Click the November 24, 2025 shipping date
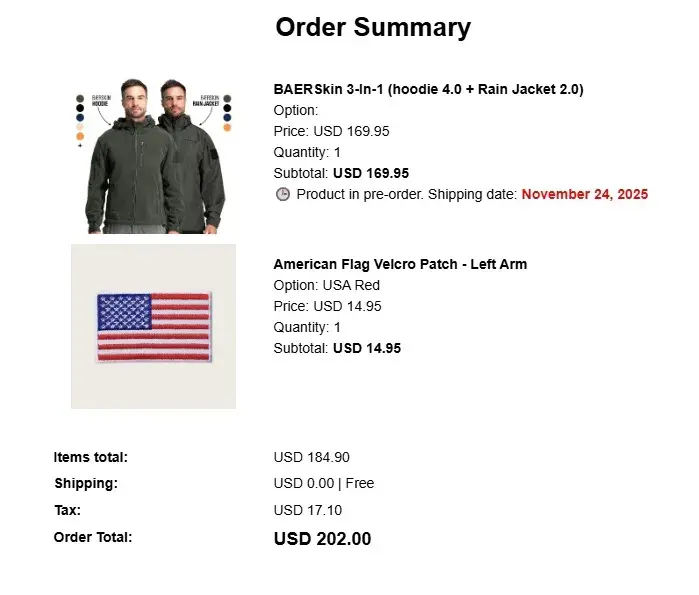Viewport: 699px width, 595px height. pyautogui.click(x=584, y=194)
